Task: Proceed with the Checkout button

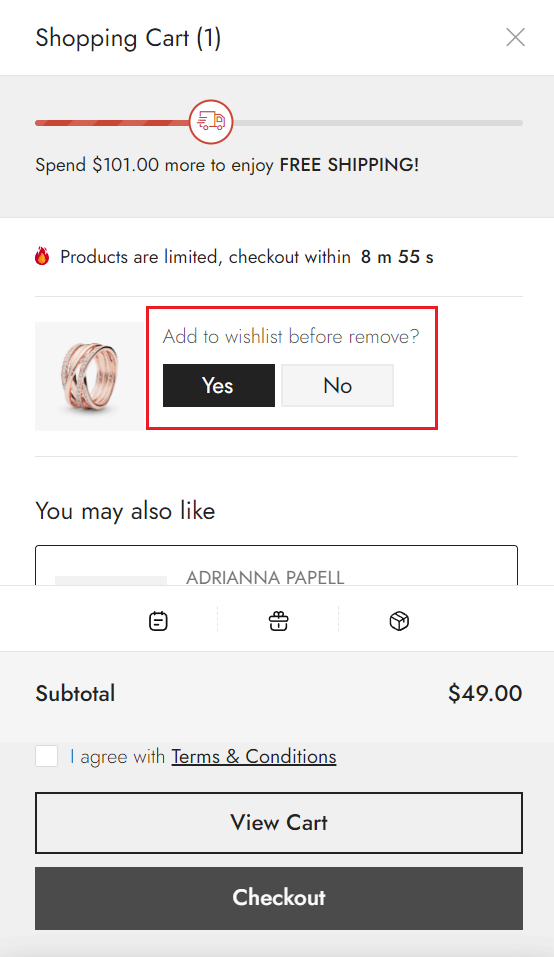Action: [279, 898]
